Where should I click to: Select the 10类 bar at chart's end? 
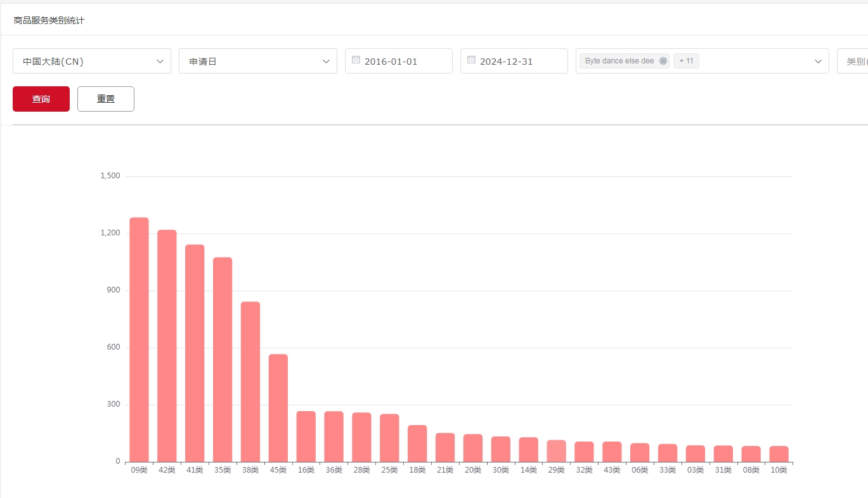tap(779, 454)
